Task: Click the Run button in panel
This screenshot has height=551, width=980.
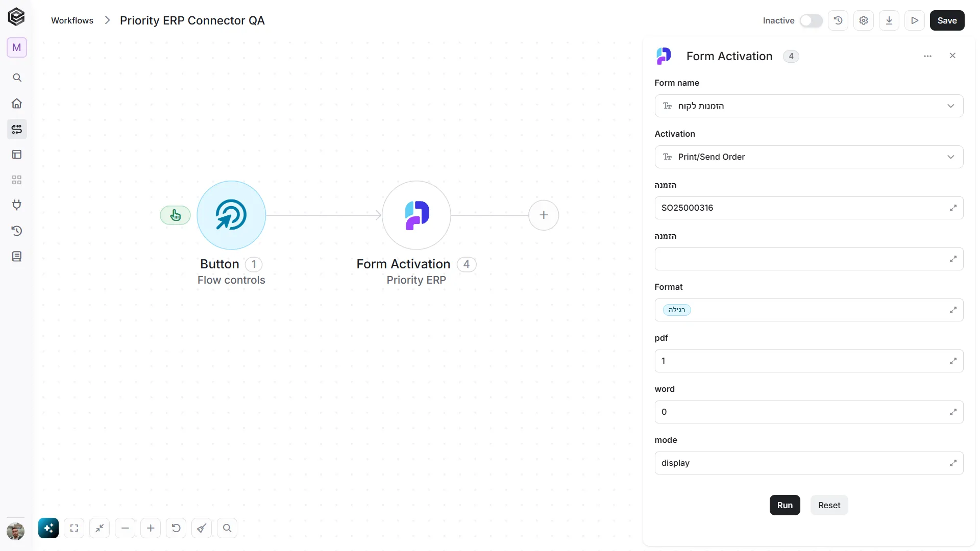Action: (x=785, y=505)
